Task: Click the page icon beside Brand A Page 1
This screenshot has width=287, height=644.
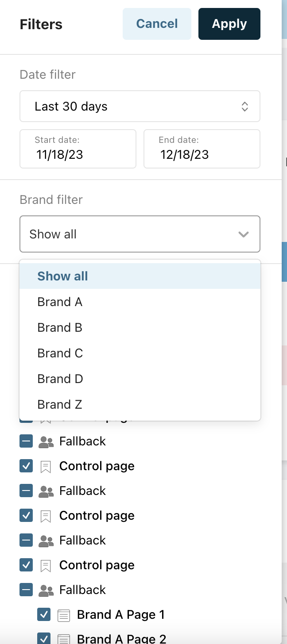Action: pos(64,615)
